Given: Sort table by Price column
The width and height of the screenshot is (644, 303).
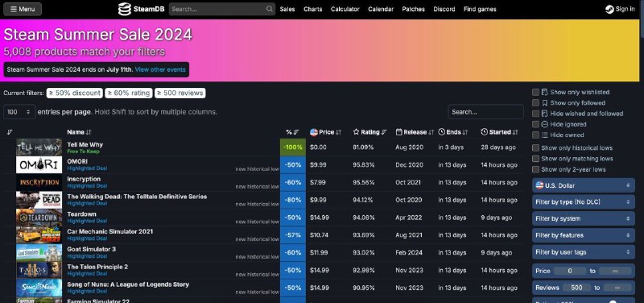Looking at the screenshot, I should pyautogui.click(x=326, y=132).
